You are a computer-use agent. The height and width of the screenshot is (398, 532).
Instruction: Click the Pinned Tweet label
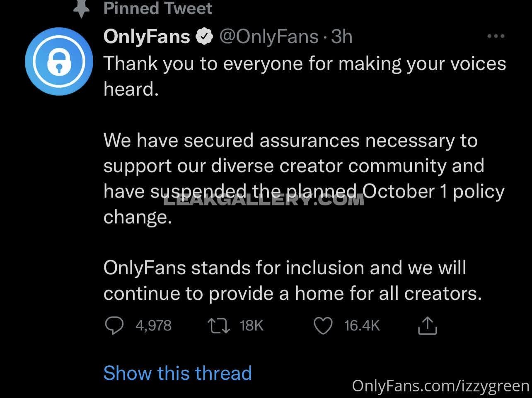[158, 8]
